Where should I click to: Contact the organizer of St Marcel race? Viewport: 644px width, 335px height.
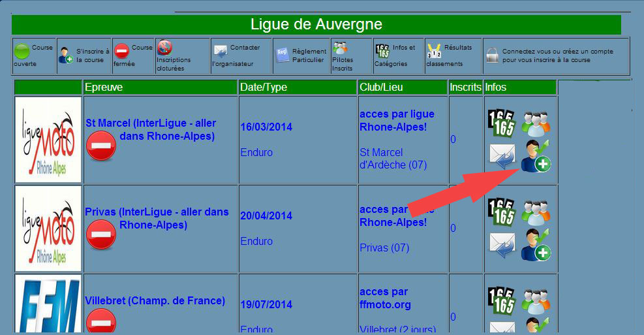pos(502,157)
